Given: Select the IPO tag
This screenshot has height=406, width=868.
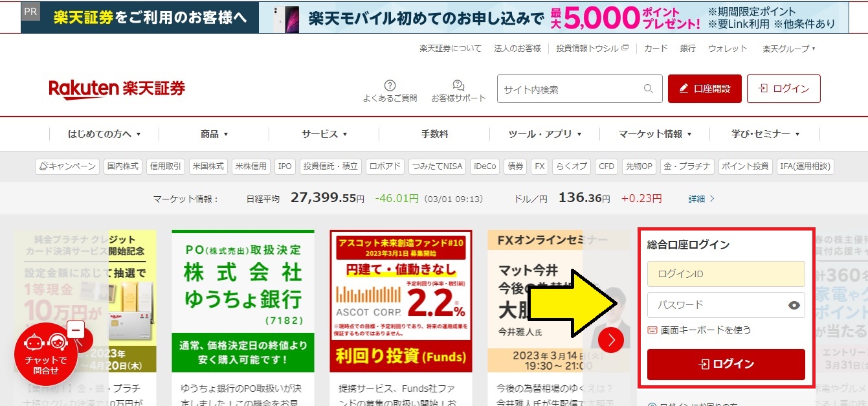Looking at the screenshot, I should coord(285,166).
